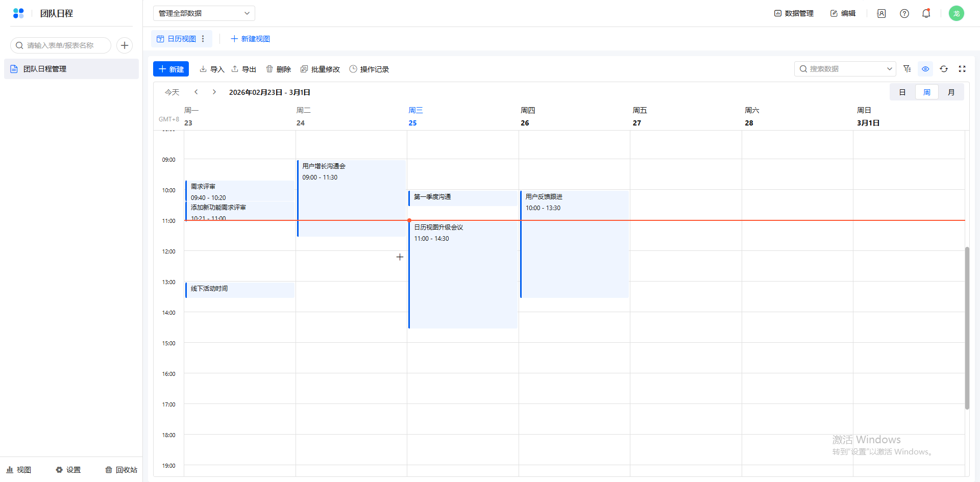The width and height of the screenshot is (980, 482).
Task: Open the help question mark icon
Action: pyautogui.click(x=904, y=14)
